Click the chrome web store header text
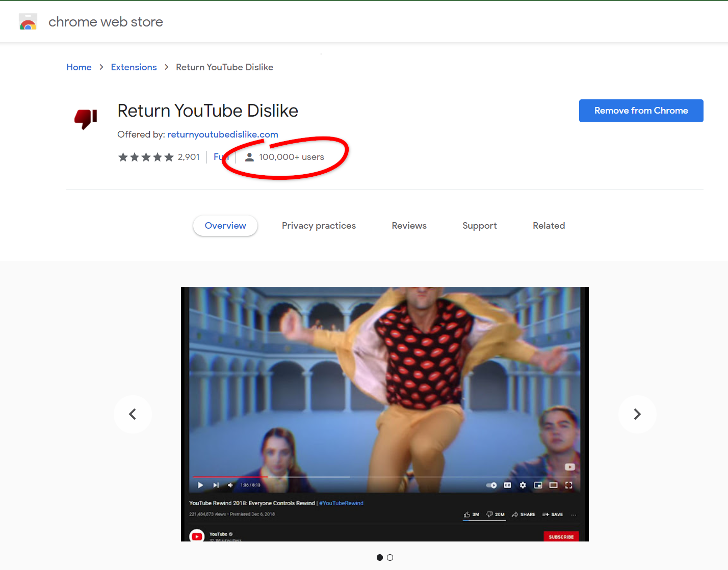 106,22
